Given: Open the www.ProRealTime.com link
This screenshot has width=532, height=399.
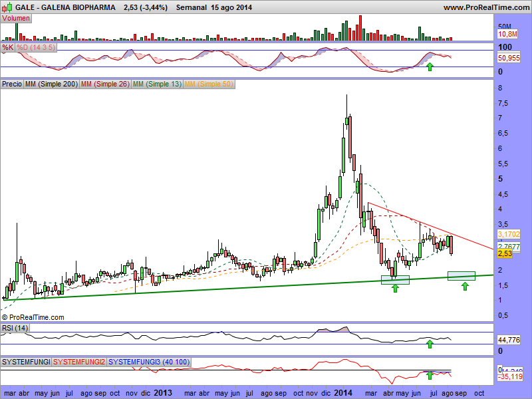Looking at the screenshot, I should click(486, 7).
